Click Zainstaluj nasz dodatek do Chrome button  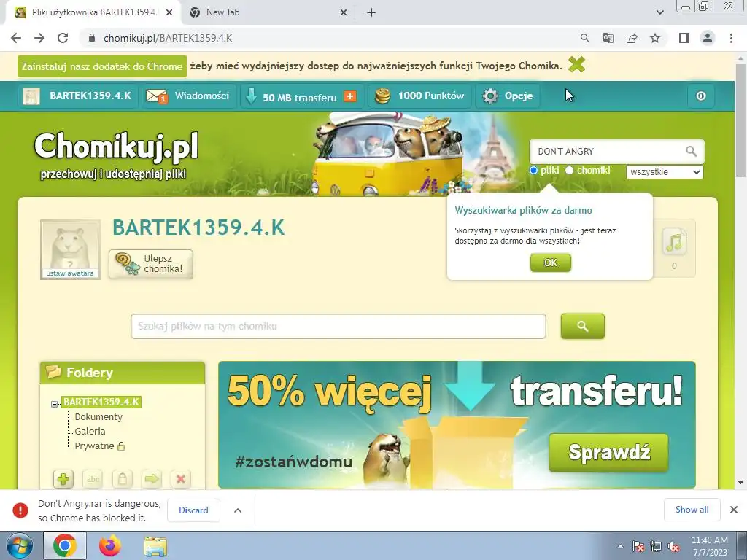pyautogui.click(x=102, y=66)
